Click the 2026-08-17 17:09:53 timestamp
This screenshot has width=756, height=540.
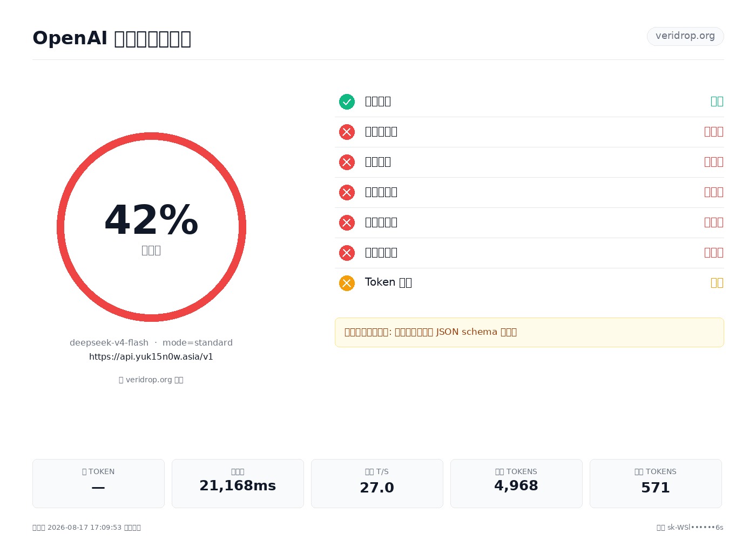point(85,528)
